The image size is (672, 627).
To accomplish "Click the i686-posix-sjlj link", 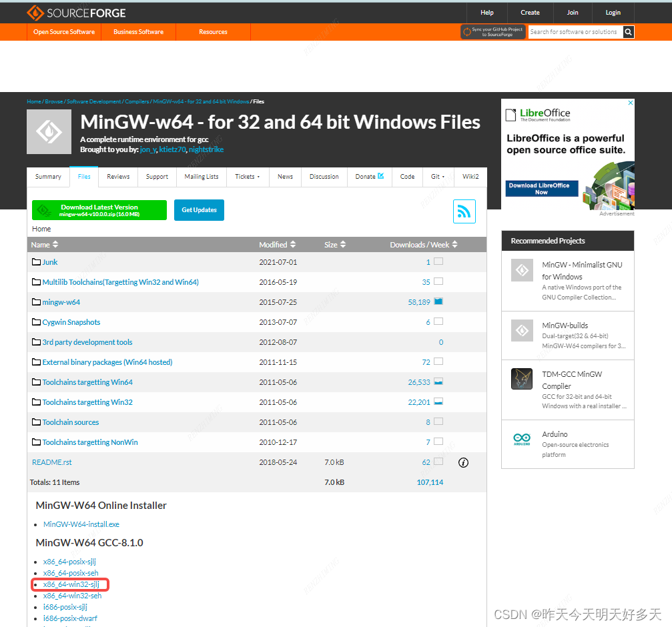I will pos(65,607).
